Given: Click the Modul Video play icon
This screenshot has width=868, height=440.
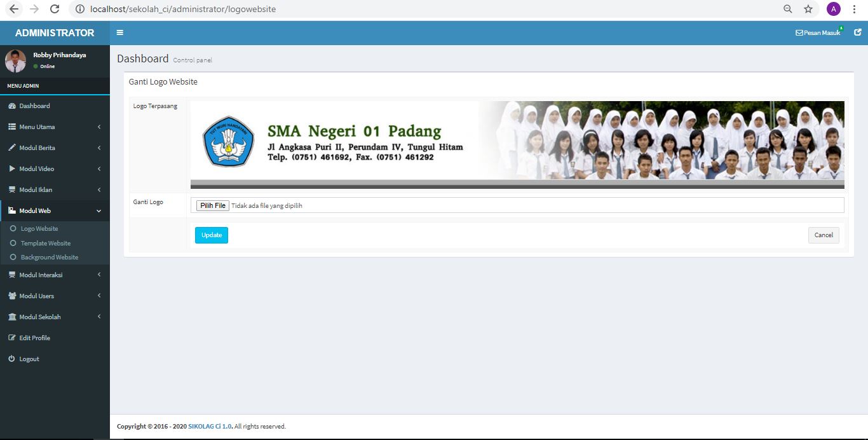Looking at the screenshot, I should [x=13, y=168].
